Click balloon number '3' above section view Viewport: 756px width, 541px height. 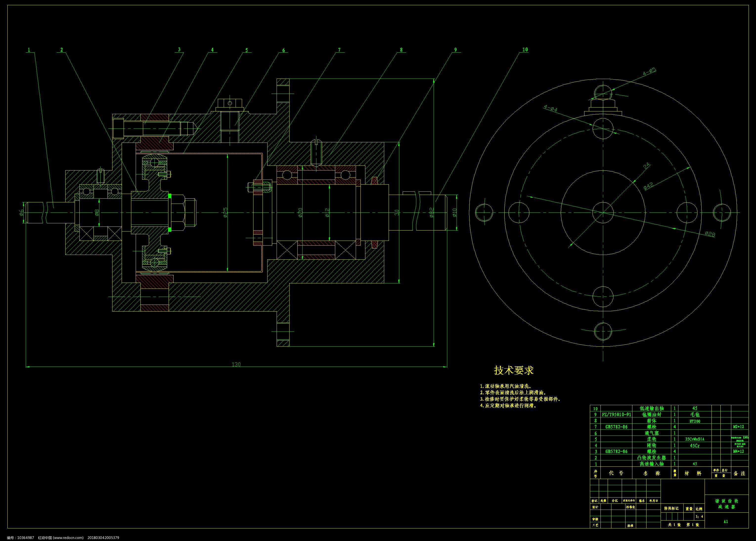pos(179,49)
